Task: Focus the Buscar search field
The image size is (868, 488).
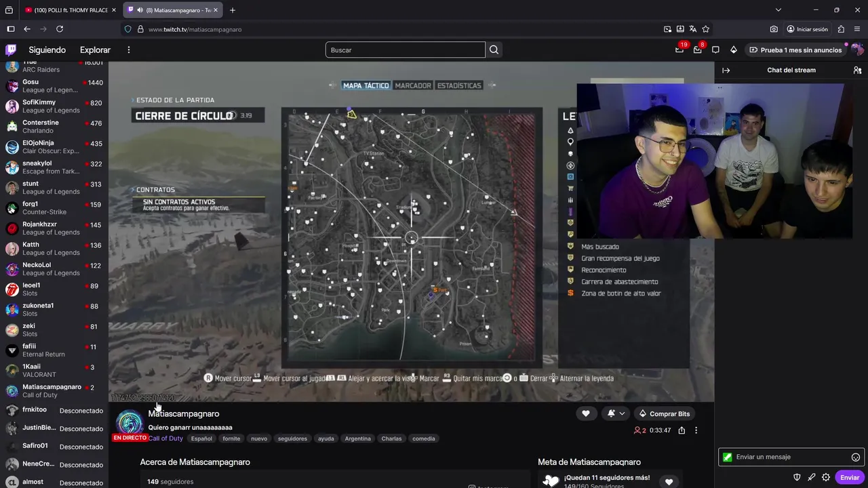Action: pos(406,49)
